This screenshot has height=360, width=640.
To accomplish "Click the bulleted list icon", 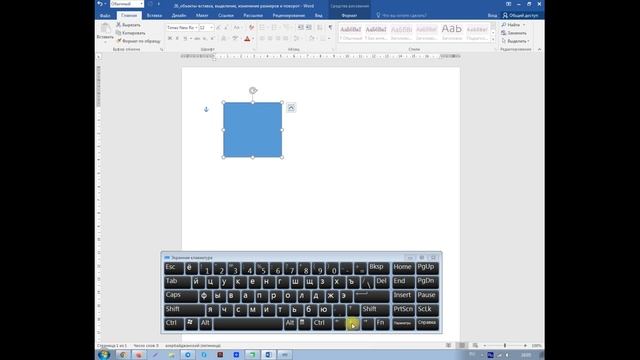I will click(262, 27).
